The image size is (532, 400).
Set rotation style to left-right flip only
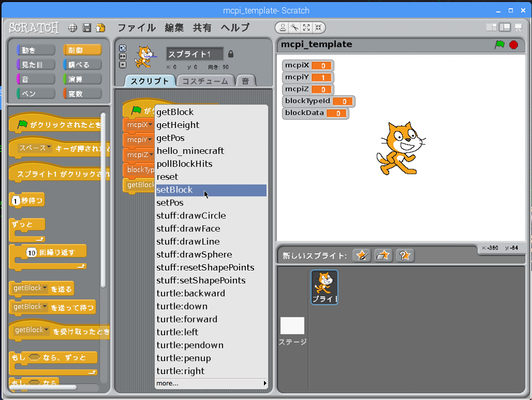pyautogui.click(x=123, y=56)
